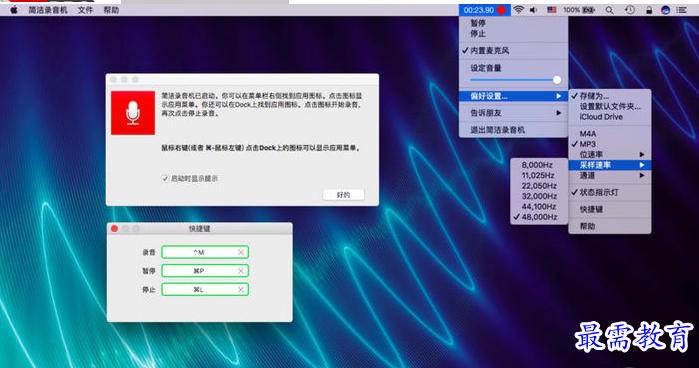
Task: Select 退出简洁录音机 to quit
Action: pos(514,130)
